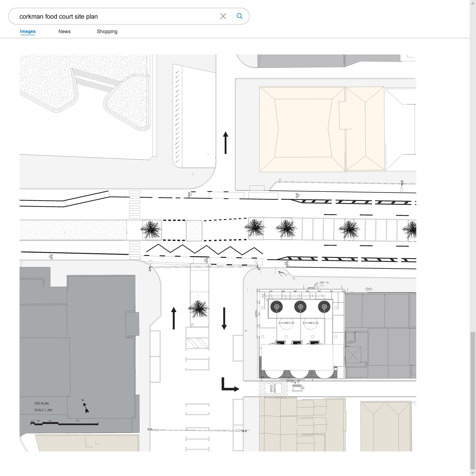Click the search magnifier icon
The image size is (476, 476).
(x=239, y=16)
